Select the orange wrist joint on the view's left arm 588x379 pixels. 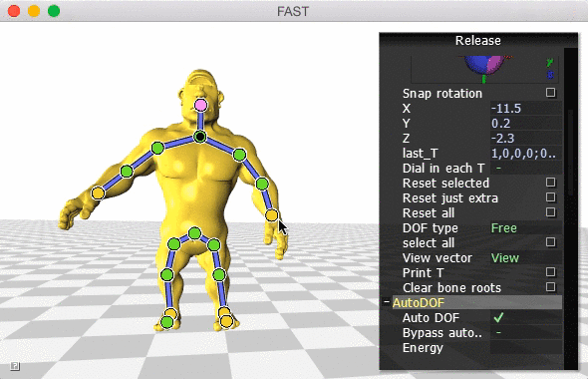tap(98, 193)
